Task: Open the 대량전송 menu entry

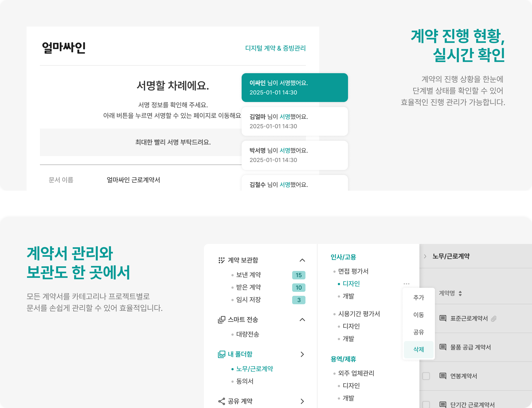Action: [x=248, y=334]
